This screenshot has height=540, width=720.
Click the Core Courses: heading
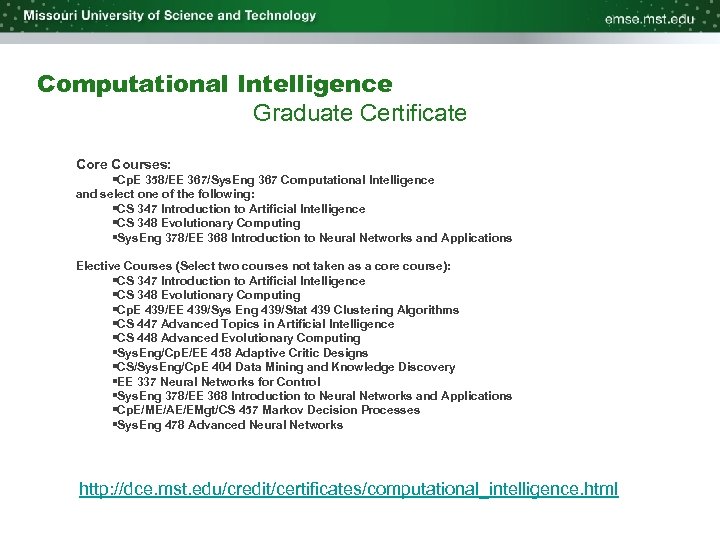point(123,164)
